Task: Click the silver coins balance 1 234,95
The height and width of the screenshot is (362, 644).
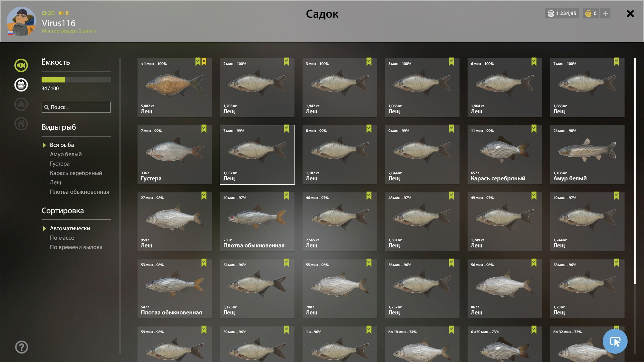Action: click(x=562, y=13)
